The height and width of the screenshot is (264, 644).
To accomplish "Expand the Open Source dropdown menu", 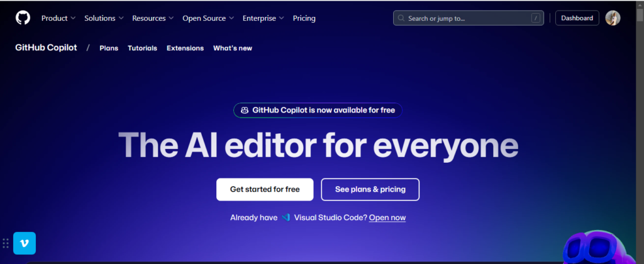I will [x=208, y=18].
